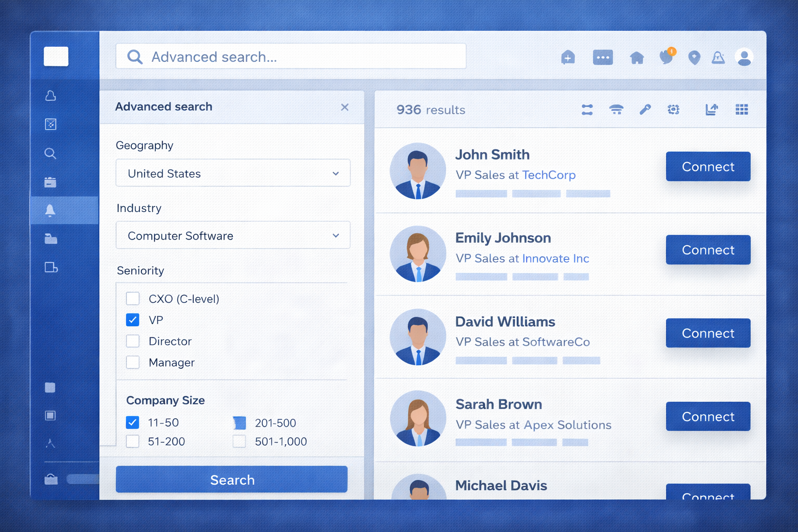Check the CXO (C-level) seniority checkbox
The width and height of the screenshot is (798, 532).
click(x=132, y=298)
